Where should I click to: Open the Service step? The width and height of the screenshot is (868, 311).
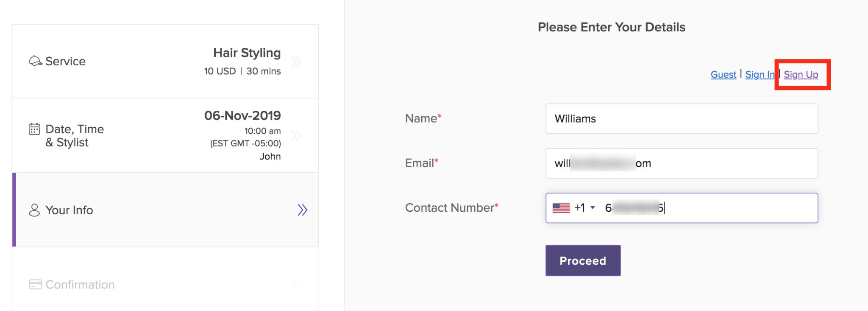click(165, 62)
